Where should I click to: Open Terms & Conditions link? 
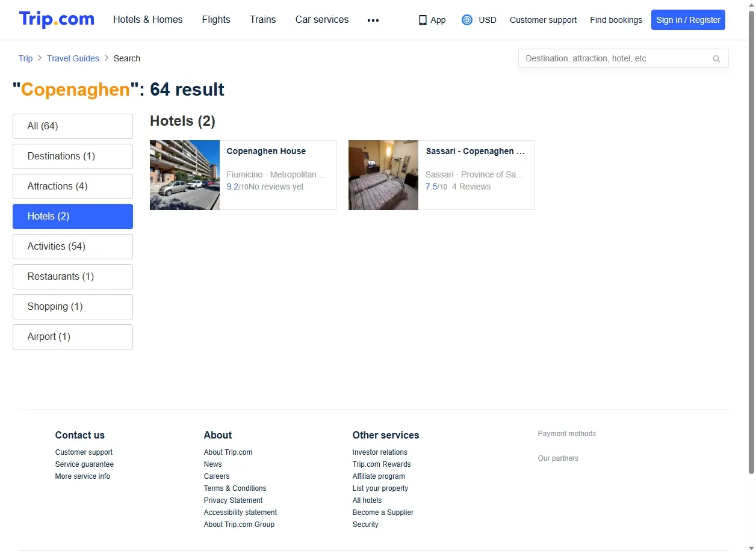[235, 488]
